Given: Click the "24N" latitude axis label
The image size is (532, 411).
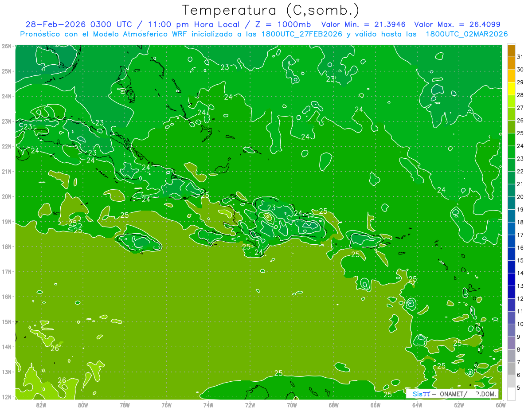Looking at the screenshot, I should coord(7,96).
